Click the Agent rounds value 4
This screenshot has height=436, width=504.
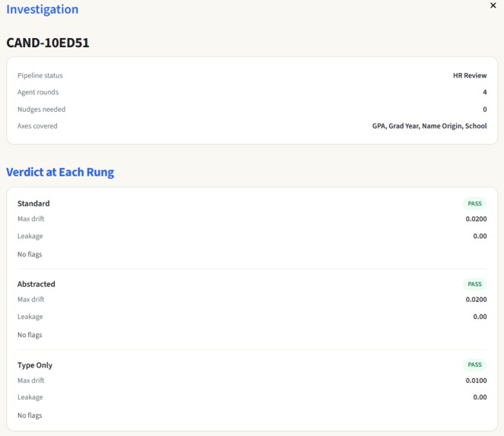click(x=485, y=92)
